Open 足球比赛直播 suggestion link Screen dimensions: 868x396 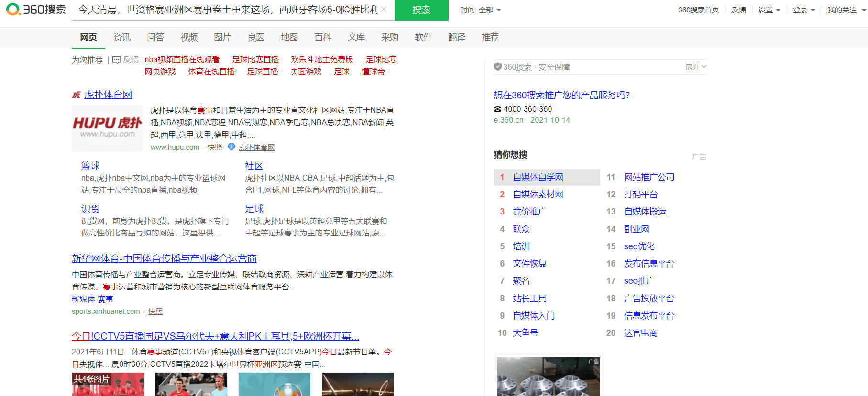255,60
